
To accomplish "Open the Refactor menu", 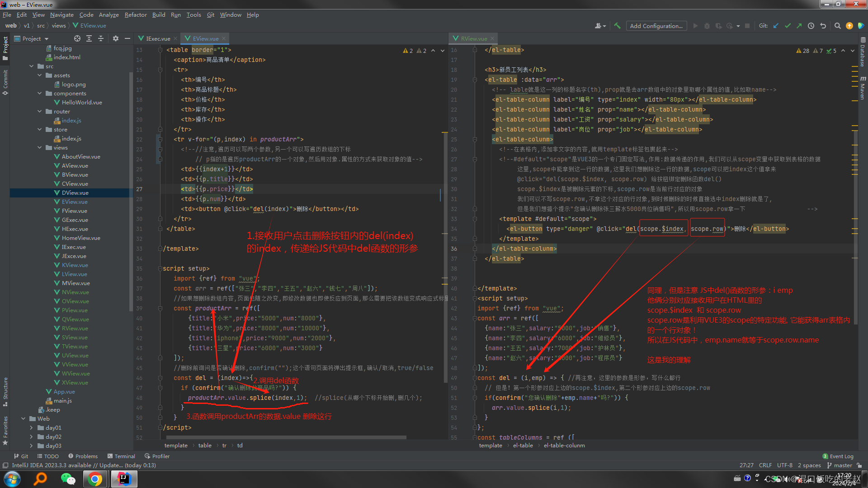I will [136, 14].
